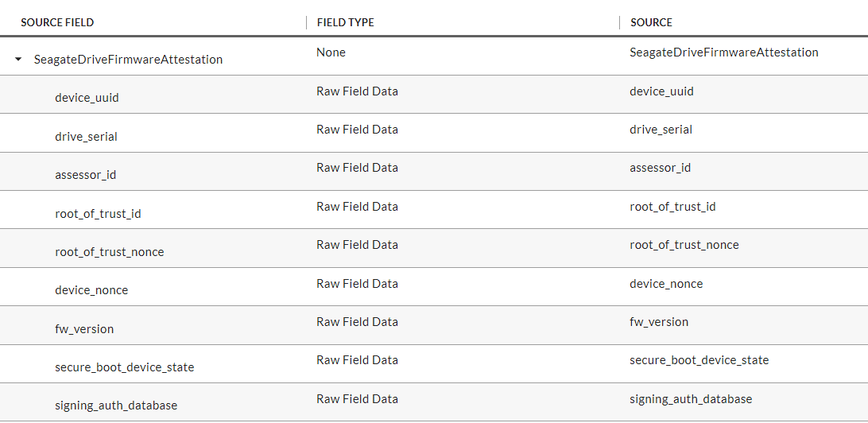Select the device_uuid source field
868x423 pixels.
coord(87,98)
